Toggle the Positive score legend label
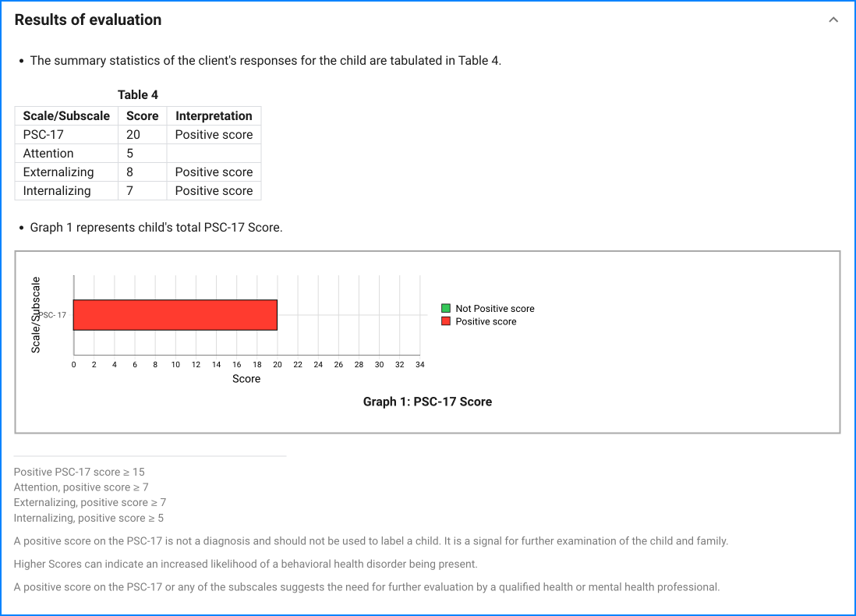 [486, 321]
